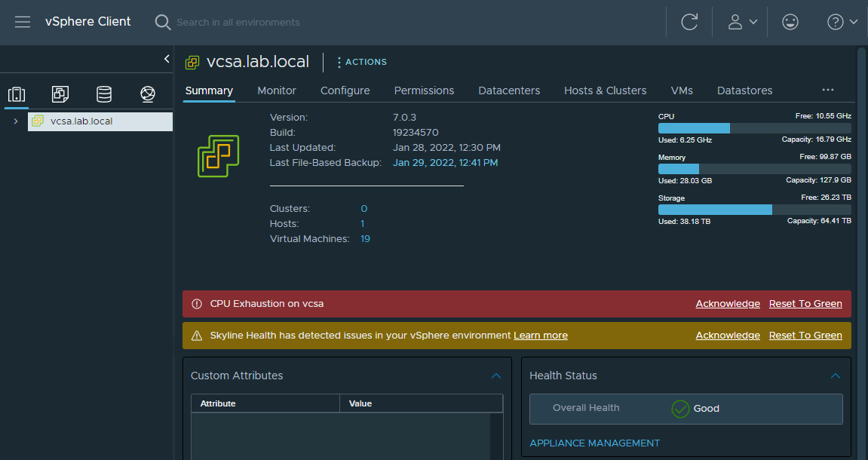Click the Clusters count link
Image resolution: width=868 pixels, height=460 pixels.
(x=364, y=209)
